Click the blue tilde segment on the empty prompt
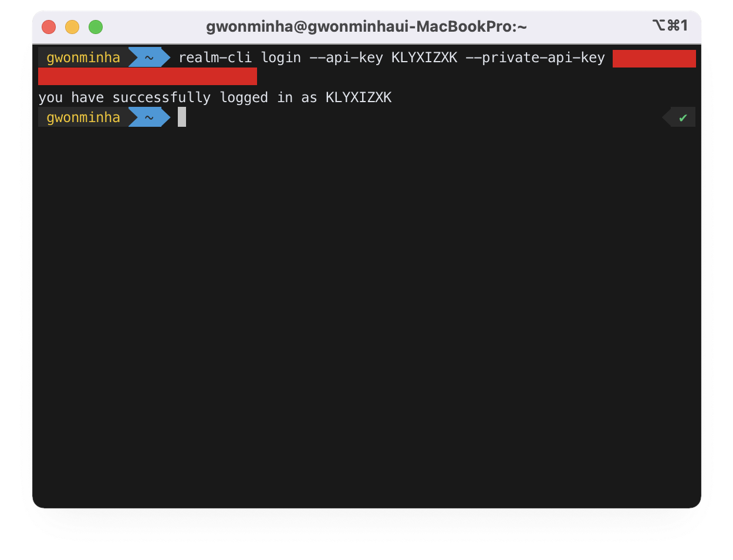733x560 pixels. (149, 117)
